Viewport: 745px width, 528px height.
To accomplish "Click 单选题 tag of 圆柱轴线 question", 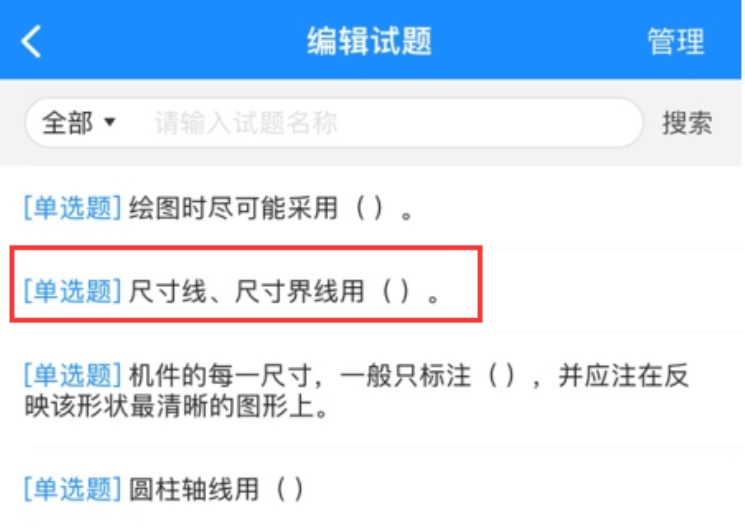I will pyautogui.click(x=73, y=490).
